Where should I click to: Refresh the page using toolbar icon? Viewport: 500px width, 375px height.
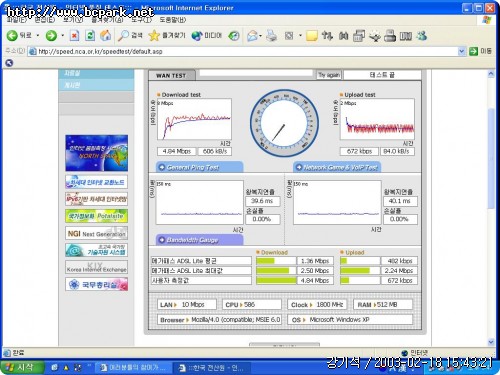coord(90,35)
